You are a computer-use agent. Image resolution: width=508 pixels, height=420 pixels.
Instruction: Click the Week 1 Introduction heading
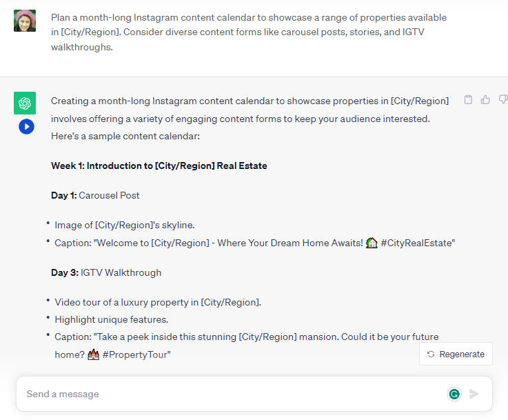[x=159, y=166]
